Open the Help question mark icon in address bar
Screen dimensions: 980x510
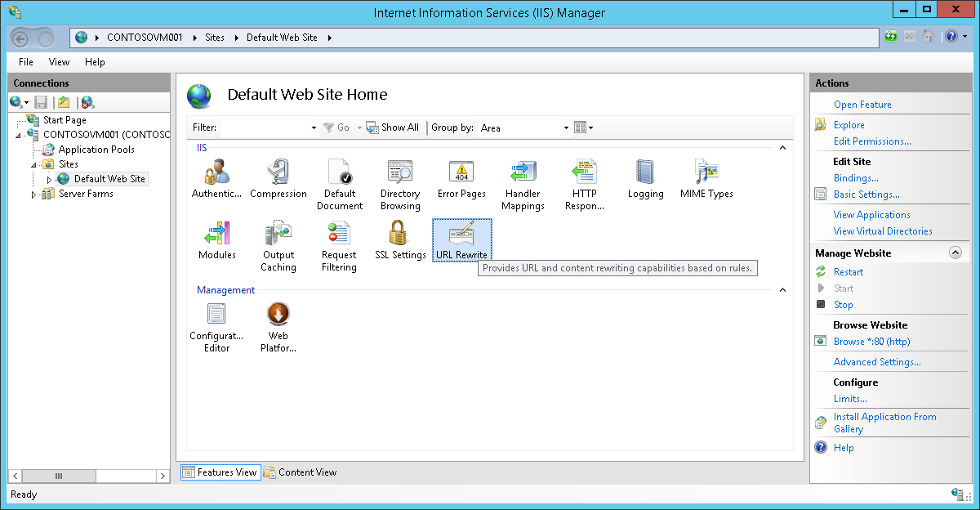[x=951, y=37]
